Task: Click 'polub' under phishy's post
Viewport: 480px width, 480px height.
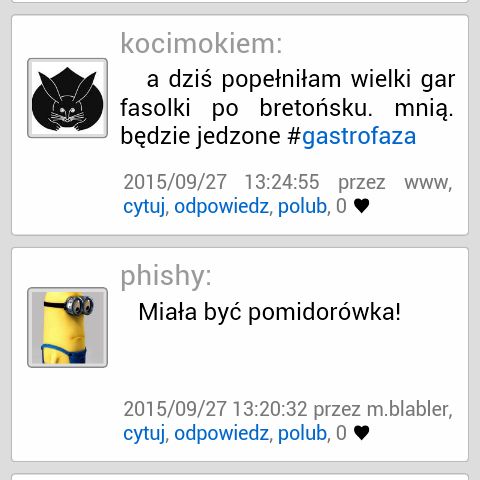Action: tap(302, 433)
